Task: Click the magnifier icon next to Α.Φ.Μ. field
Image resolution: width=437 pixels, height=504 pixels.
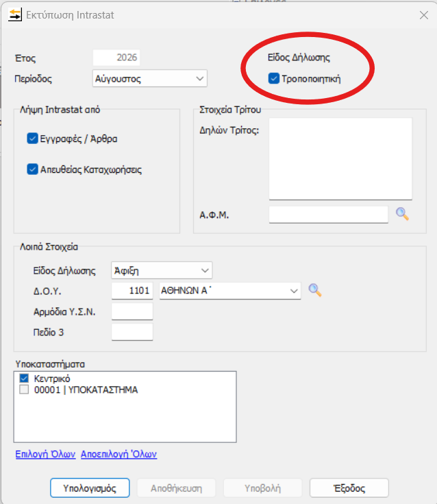Action: pyautogui.click(x=402, y=214)
